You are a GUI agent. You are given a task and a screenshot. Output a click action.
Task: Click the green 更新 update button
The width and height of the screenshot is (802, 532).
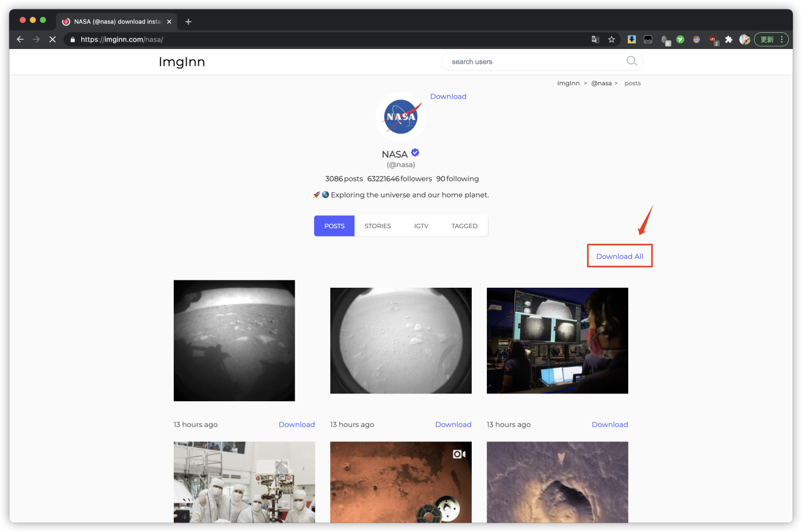(771, 40)
